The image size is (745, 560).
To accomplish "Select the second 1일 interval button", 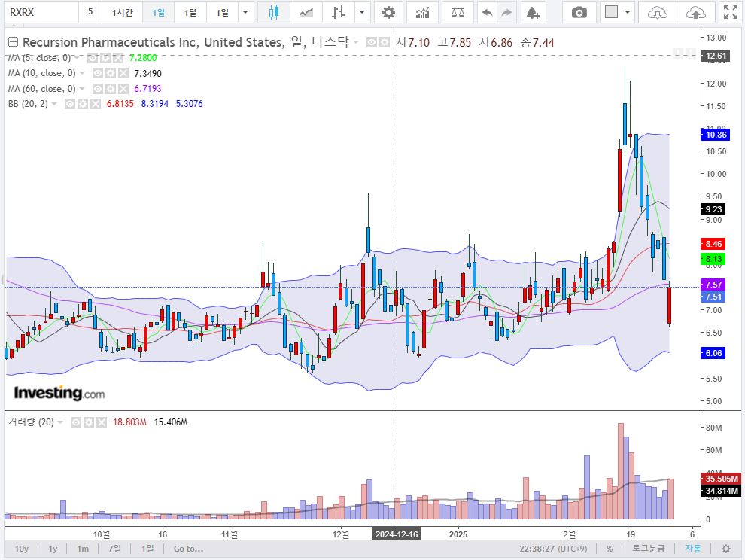I will (222, 12).
